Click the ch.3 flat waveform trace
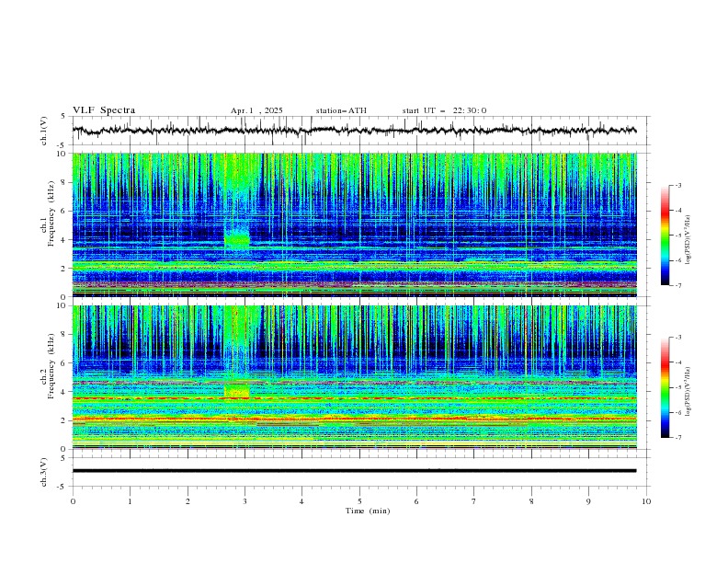 click(x=354, y=471)
